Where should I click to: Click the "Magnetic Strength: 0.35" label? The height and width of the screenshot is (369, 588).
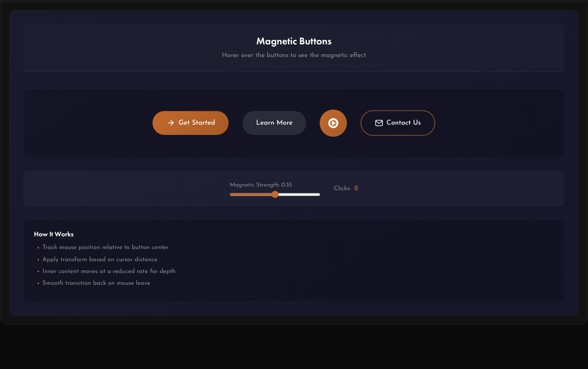(261, 185)
